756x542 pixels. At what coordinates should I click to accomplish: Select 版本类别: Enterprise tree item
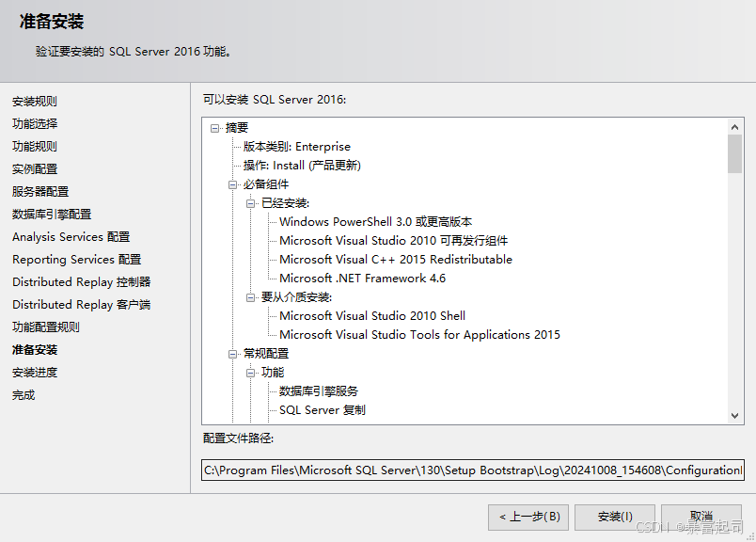click(296, 147)
